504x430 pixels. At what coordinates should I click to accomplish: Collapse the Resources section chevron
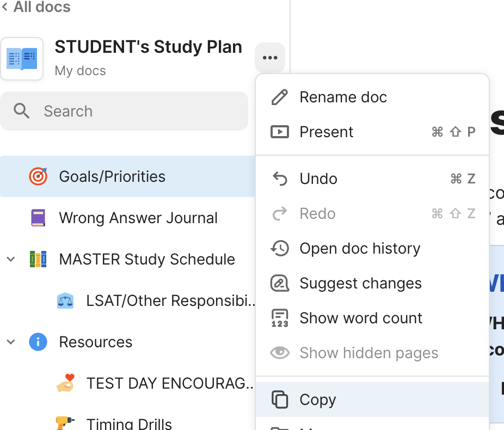[x=11, y=342]
